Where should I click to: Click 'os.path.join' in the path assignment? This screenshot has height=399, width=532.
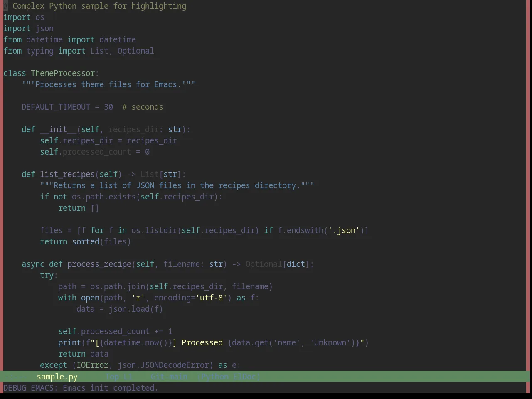point(118,286)
